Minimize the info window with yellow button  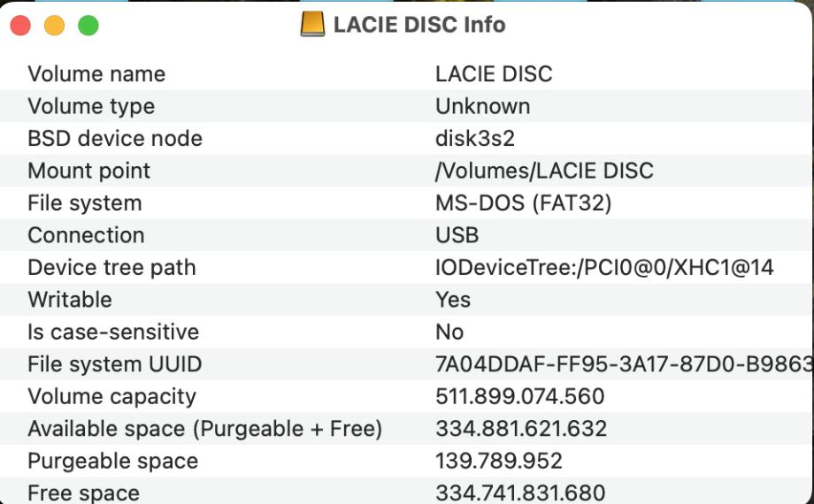tap(54, 26)
